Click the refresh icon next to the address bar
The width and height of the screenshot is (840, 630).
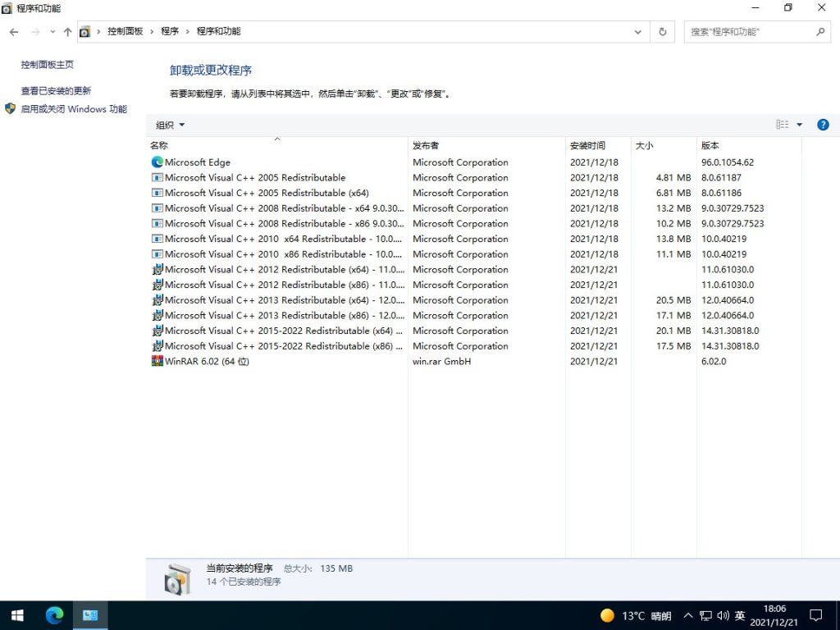coord(662,31)
